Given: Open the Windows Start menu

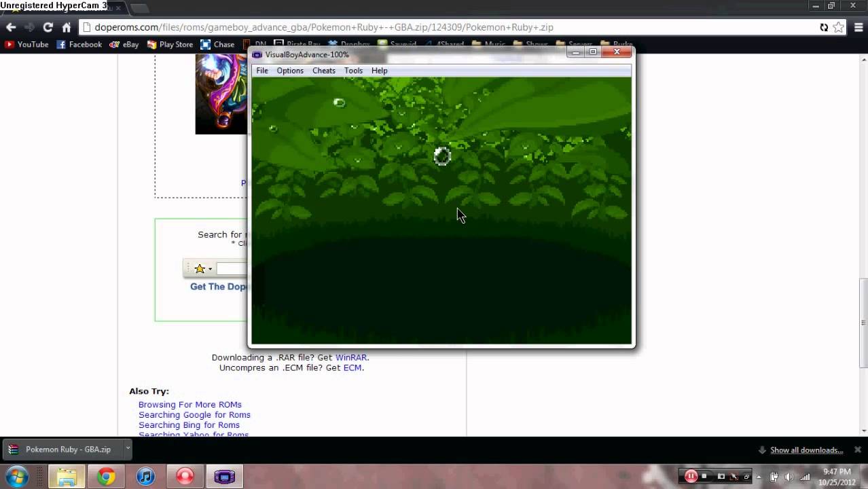Looking at the screenshot, I should (17, 476).
